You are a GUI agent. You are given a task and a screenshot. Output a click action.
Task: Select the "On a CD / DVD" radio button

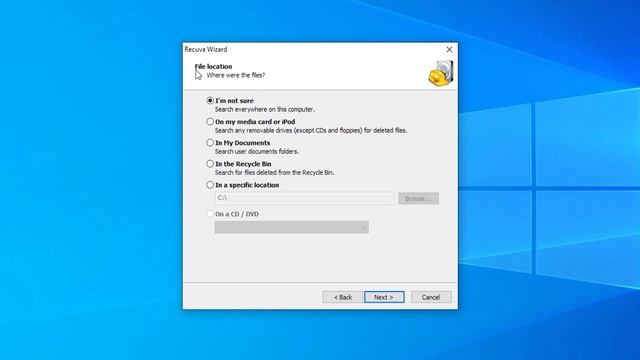pyautogui.click(x=210, y=214)
